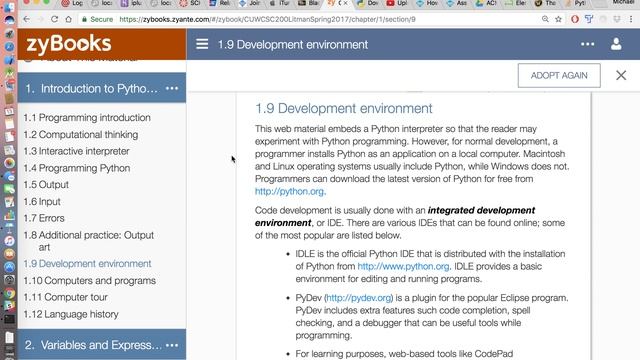Viewport: 640px width, 360px height.
Task: Select section 1.9 Development environment in sidebar
Action: point(87,264)
